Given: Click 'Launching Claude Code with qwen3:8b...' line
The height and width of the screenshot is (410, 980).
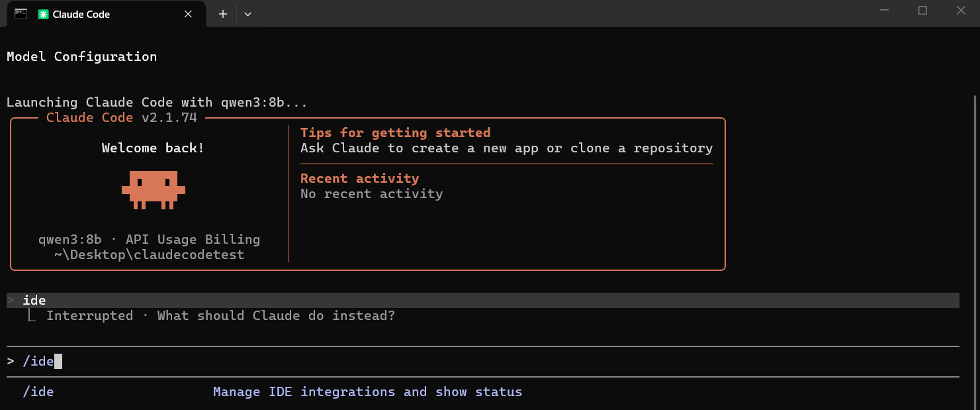Looking at the screenshot, I should 157,102.
